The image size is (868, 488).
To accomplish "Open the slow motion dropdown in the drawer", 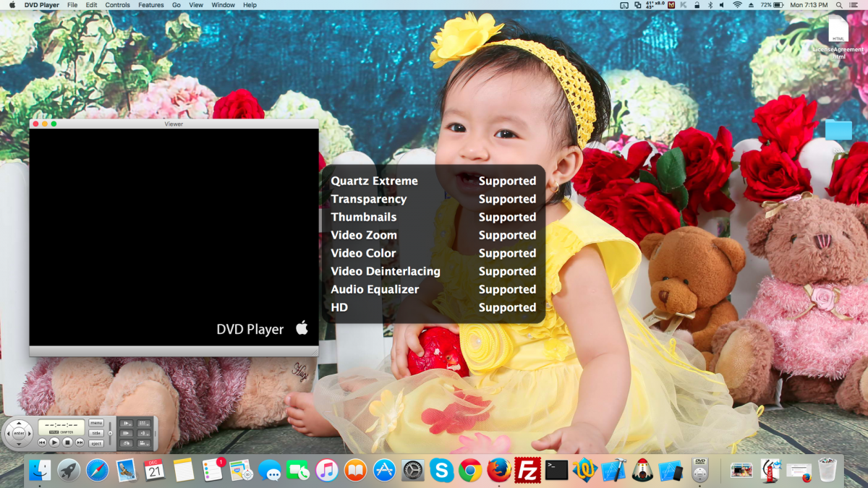I will pyautogui.click(x=127, y=424).
